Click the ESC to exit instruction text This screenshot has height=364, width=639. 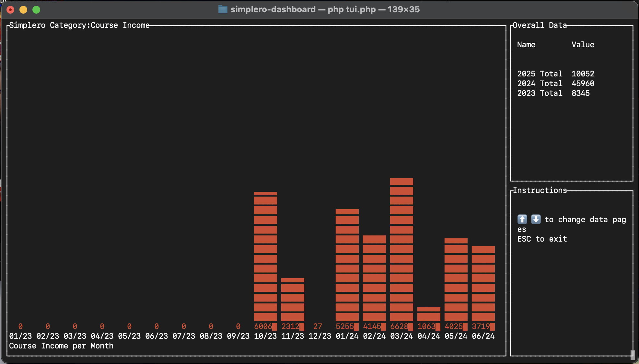542,239
